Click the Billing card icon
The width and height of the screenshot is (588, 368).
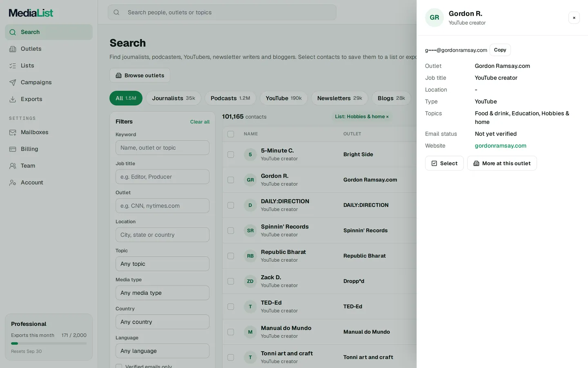click(x=13, y=149)
